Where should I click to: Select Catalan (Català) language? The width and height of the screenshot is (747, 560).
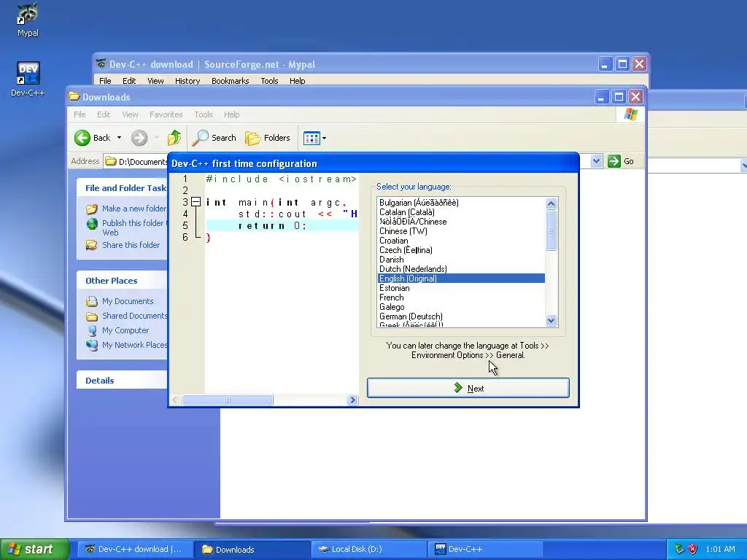tap(461, 212)
